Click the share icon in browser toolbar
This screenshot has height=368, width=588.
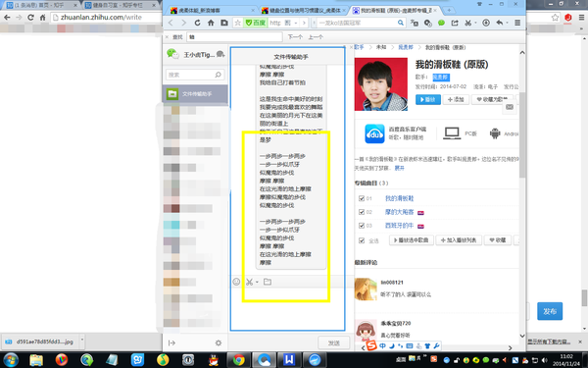(455, 23)
